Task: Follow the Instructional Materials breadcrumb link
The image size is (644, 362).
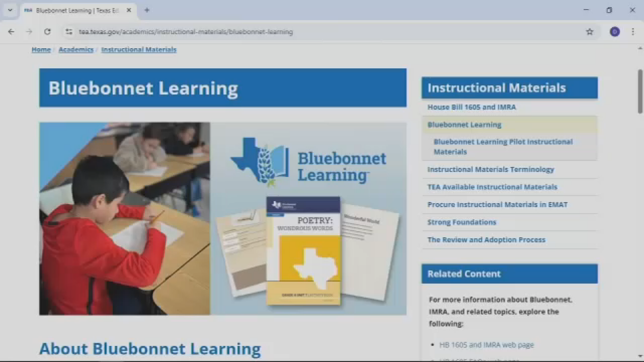Action: pos(139,49)
